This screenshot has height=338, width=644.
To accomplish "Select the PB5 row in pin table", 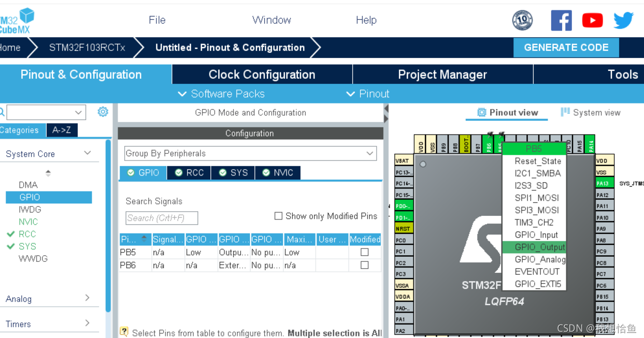I will (x=250, y=252).
